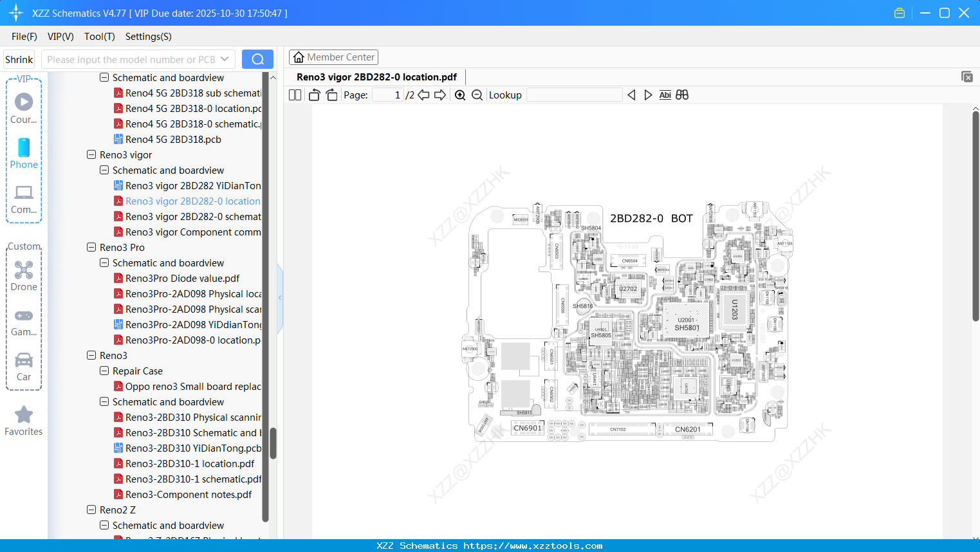Click the Lookup text field
This screenshot has width=980, height=552.
tap(574, 95)
